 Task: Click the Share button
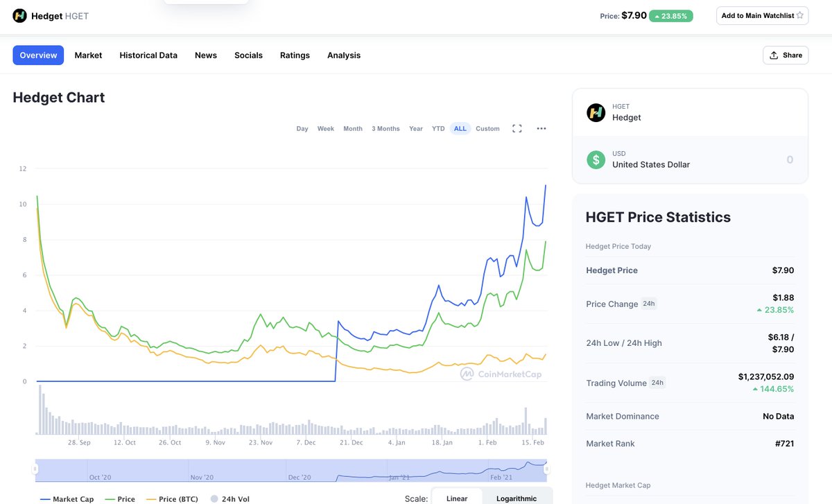(786, 55)
